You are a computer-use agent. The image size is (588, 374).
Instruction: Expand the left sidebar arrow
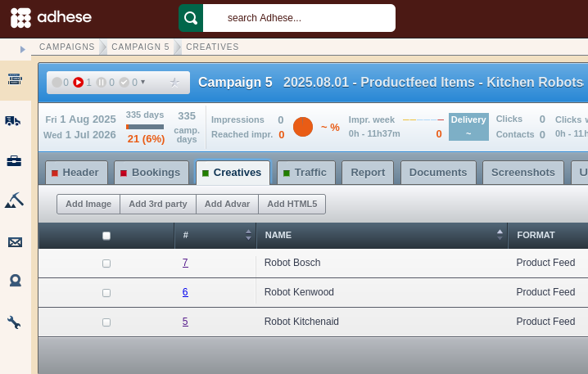pyautogui.click(x=23, y=49)
